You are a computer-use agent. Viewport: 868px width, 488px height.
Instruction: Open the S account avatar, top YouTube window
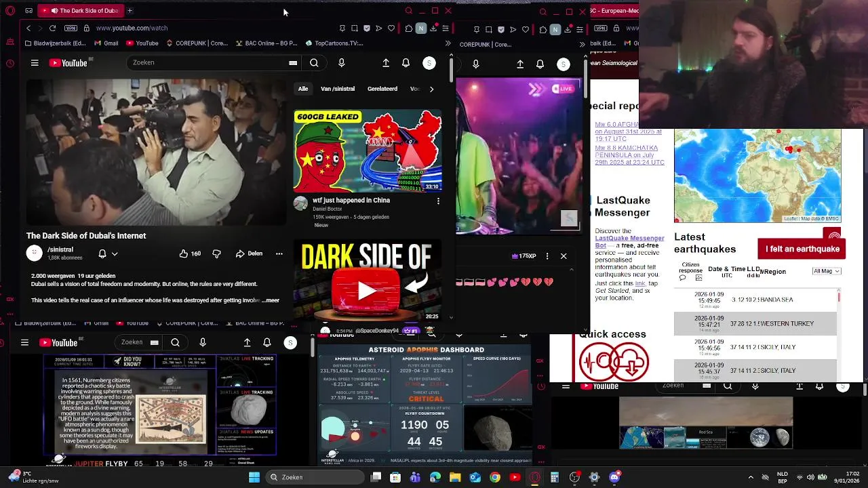429,62
